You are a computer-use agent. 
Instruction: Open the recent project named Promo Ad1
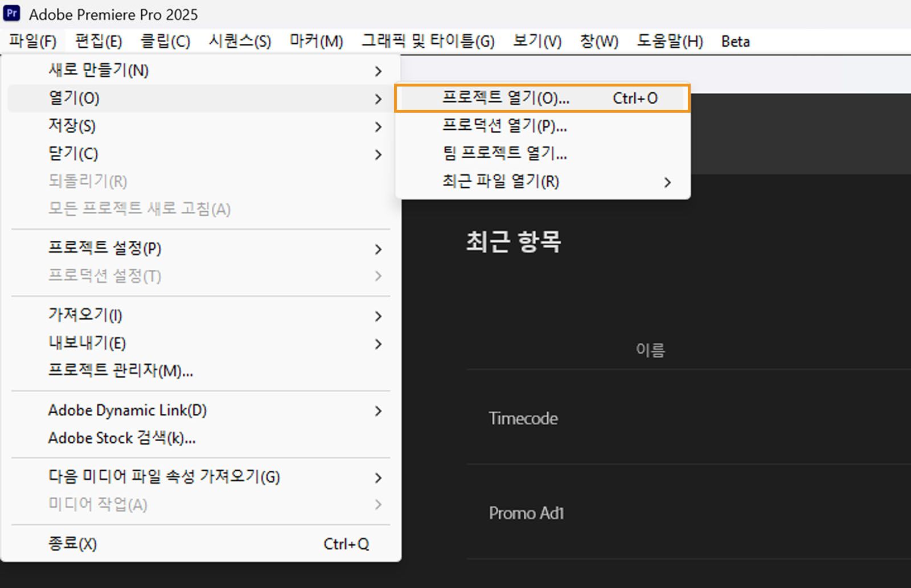(x=526, y=513)
